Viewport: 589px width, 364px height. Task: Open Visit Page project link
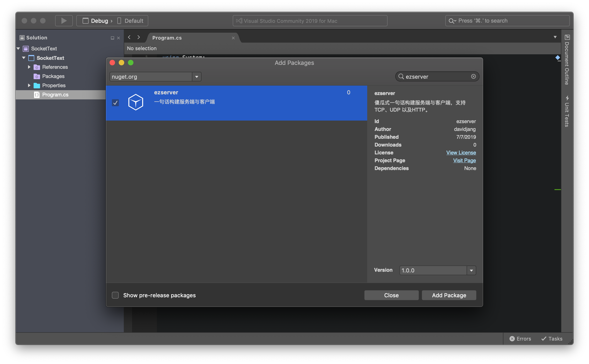[x=464, y=161]
